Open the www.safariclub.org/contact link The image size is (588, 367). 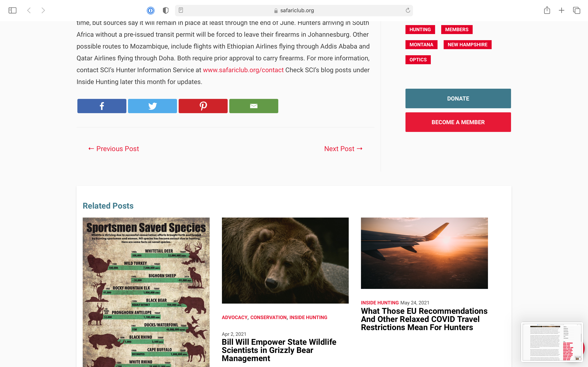243,70
